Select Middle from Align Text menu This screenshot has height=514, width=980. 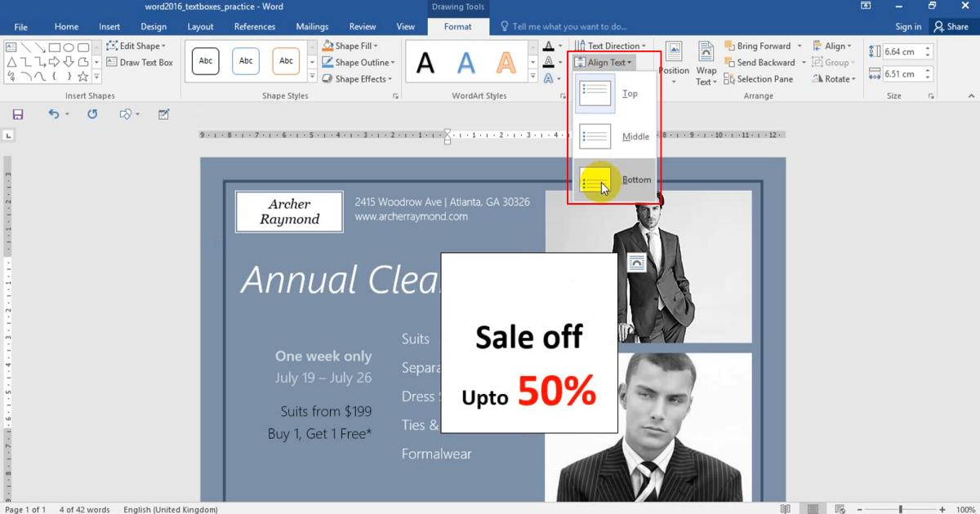(x=613, y=135)
